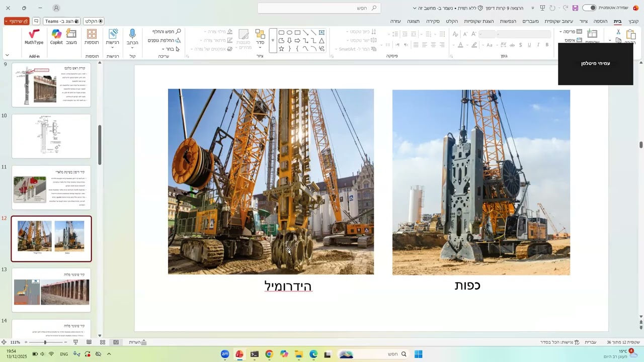Click the Cut scissors icon
Image resolution: width=644 pixels, height=362 pixels.
click(618, 32)
